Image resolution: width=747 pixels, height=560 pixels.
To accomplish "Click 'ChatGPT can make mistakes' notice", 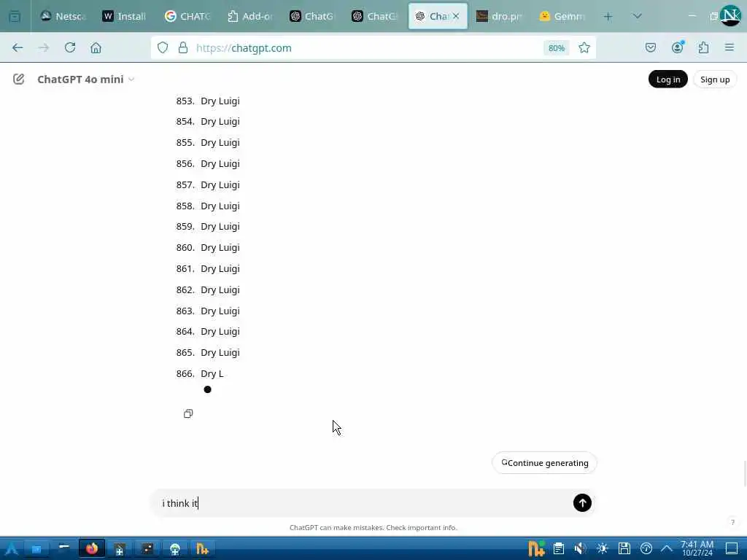I will pyautogui.click(x=373, y=528).
